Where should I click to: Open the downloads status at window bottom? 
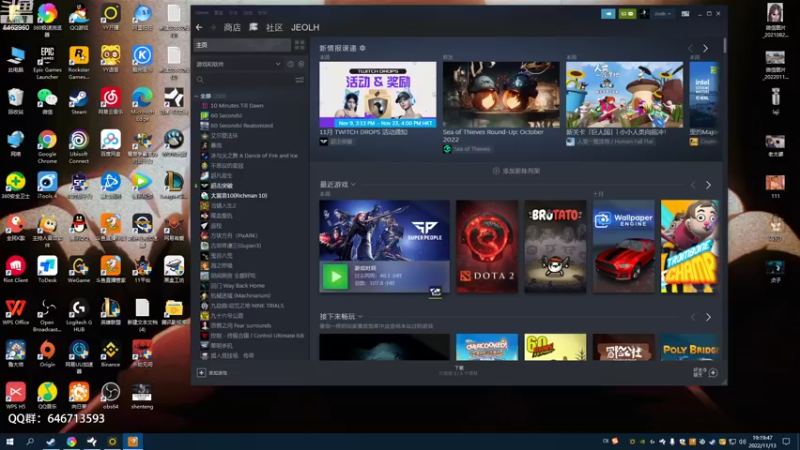pos(459,371)
